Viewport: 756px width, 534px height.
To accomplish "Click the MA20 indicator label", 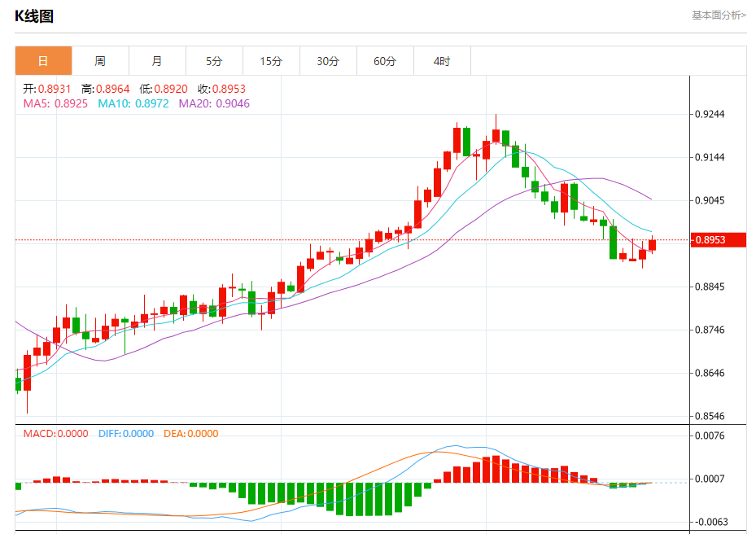I will (x=214, y=103).
